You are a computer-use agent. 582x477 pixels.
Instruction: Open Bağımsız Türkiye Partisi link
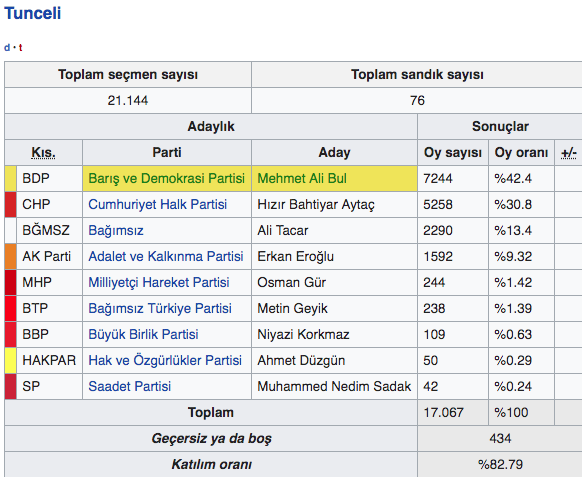[x=160, y=308]
